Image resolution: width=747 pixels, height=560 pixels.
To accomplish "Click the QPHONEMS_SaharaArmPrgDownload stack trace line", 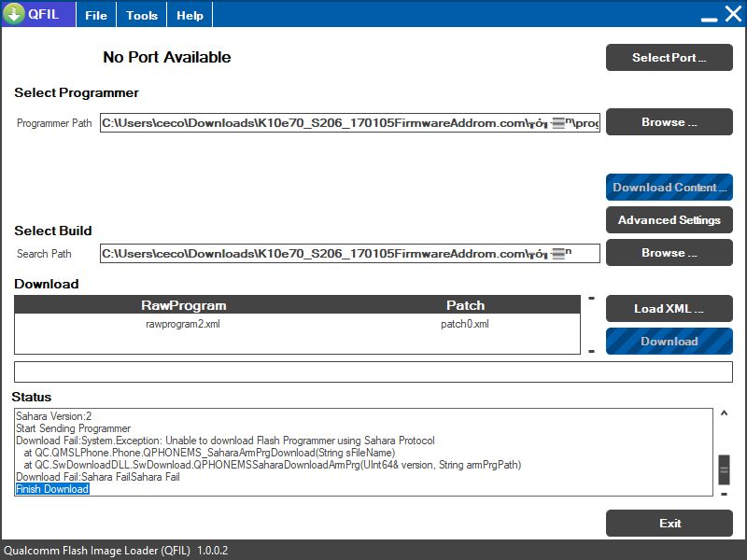I will [209, 453].
